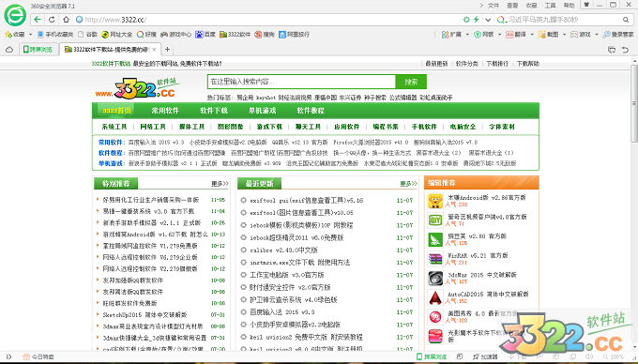The width and height of the screenshot is (638, 364).
Task: Open the 单机游戏 nav item
Action: click(x=262, y=110)
